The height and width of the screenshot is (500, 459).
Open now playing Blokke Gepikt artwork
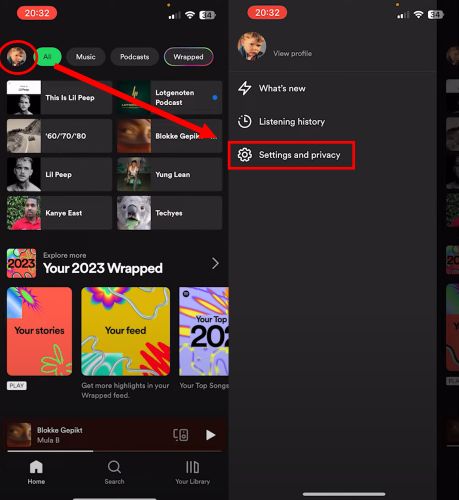19,435
